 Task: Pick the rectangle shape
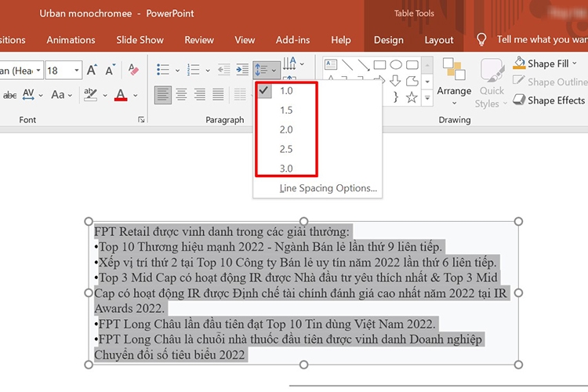pyautogui.click(x=379, y=64)
